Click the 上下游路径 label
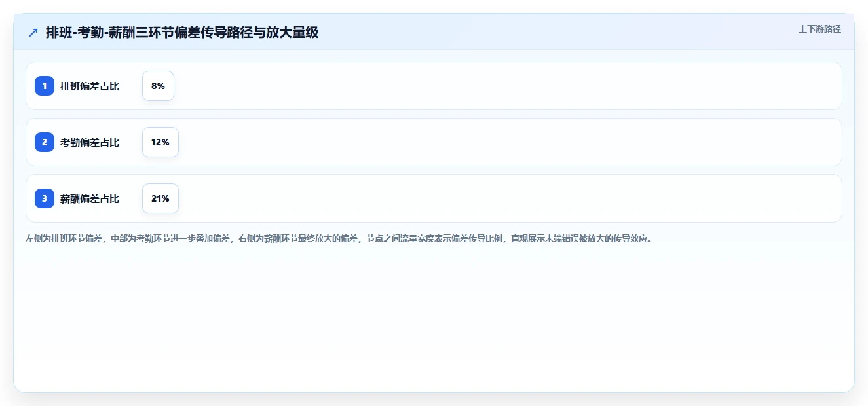 pos(820,29)
